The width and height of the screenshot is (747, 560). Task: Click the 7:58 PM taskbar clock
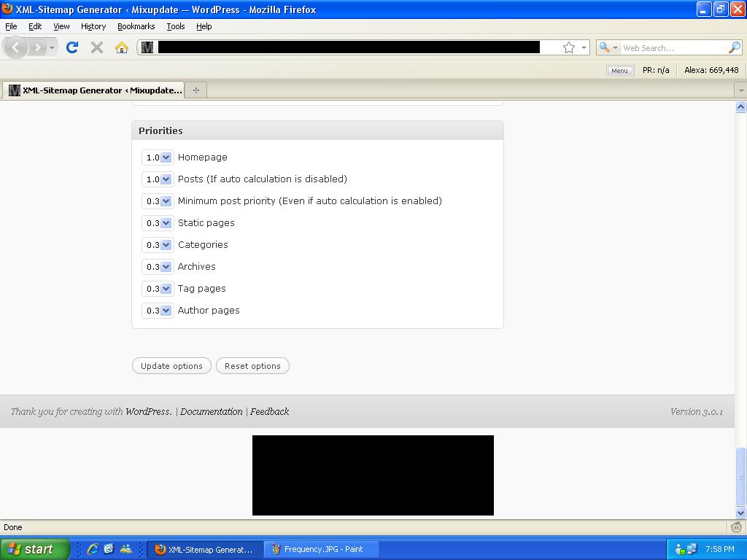pos(720,549)
